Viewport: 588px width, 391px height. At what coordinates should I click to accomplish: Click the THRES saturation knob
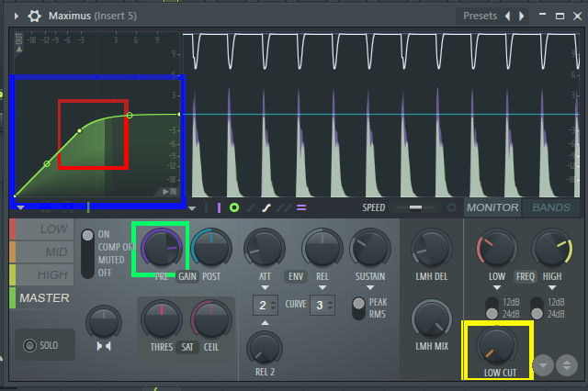pyautogui.click(x=162, y=319)
